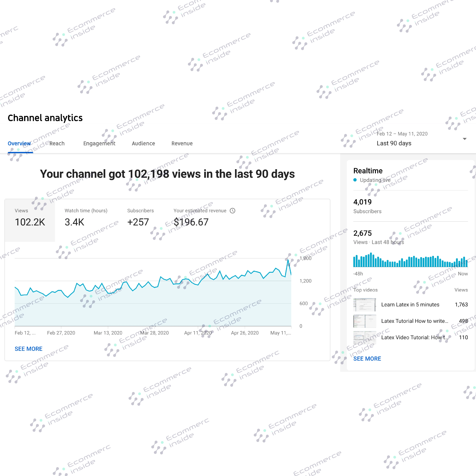The image size is (476, 476).
Task: Switch to the Audience tab
Action: (x=143, y=143)
